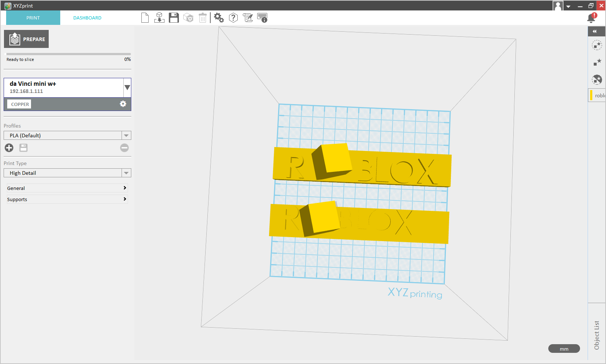
Task: Click the greyed add-object cube icon
Action: (x=188, y=18)
